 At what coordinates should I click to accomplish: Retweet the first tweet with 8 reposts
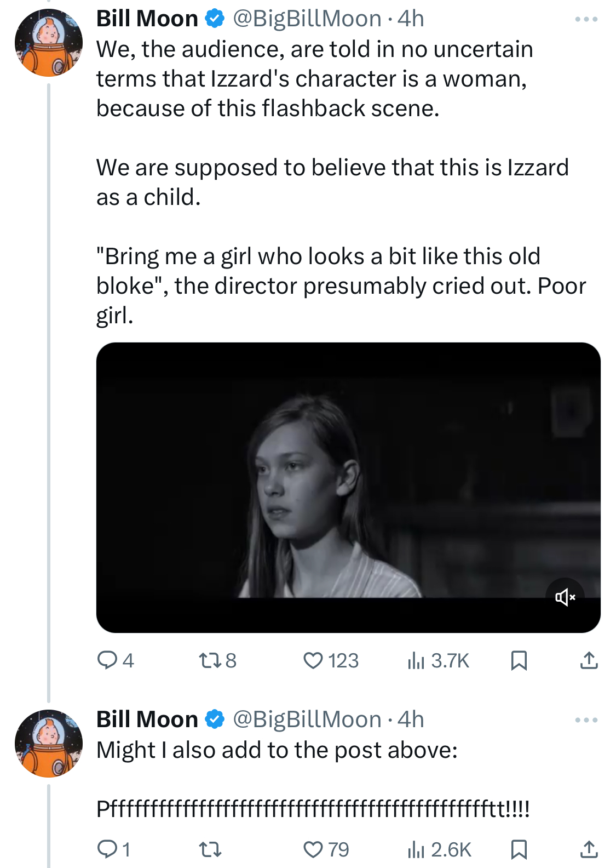(x=217, y=660)
